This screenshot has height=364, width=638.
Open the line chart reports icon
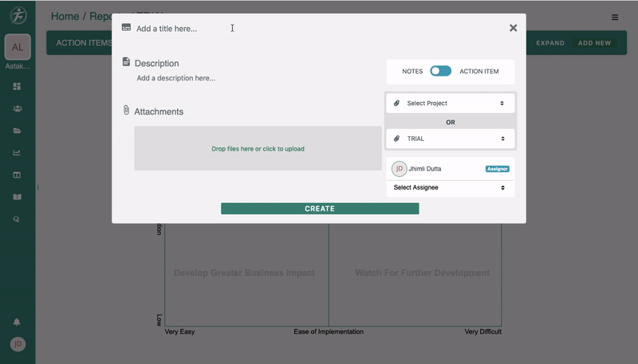[17, 153]
